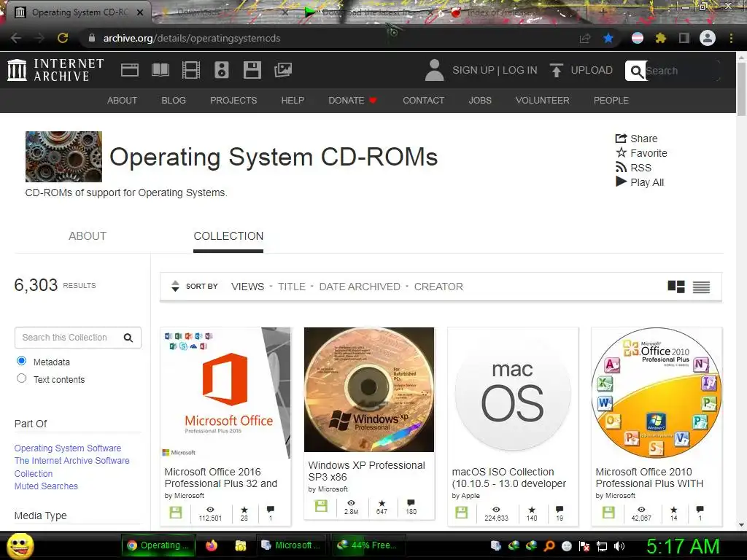The image size is (747, 560).
Task: Toggle sort direction arrows beside SORT BY
Action: pyautogui.click(x=175, y=286)
